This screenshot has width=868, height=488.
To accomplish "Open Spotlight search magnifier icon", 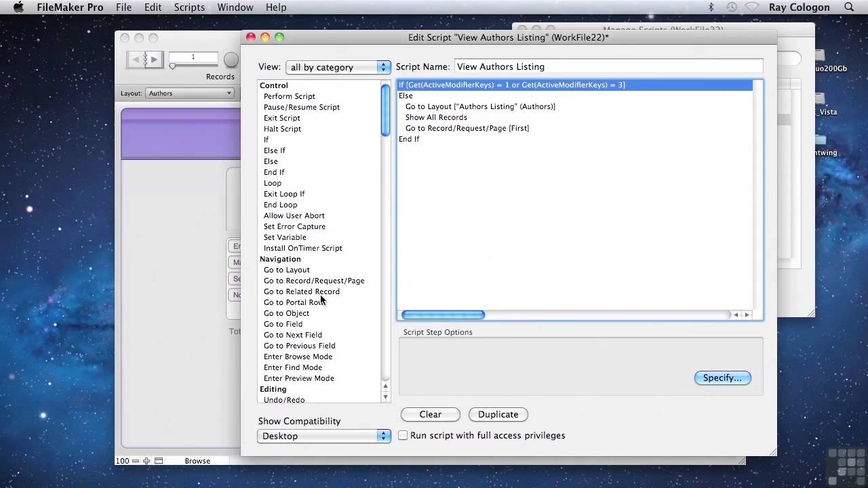I will click(x=849, y=7).
